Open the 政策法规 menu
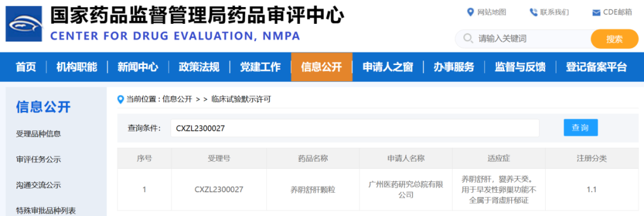Viewport: 644px width, 216px height. pos(199,67)
